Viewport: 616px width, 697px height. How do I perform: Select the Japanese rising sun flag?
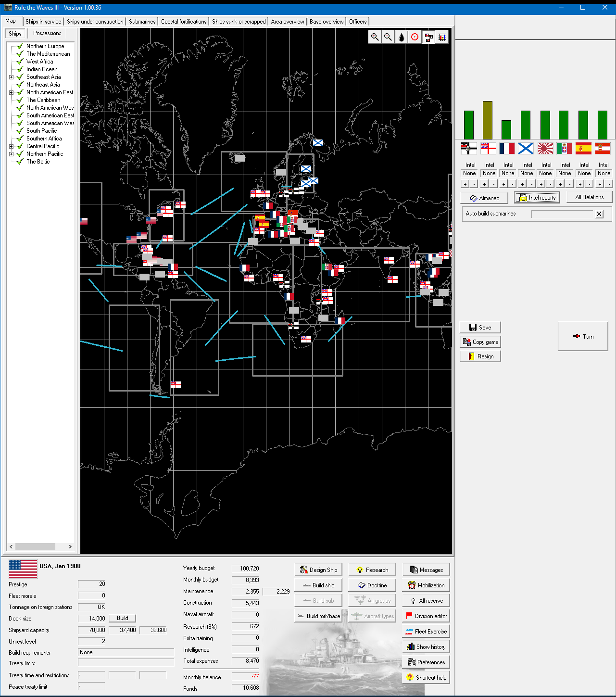coord(545,148)
